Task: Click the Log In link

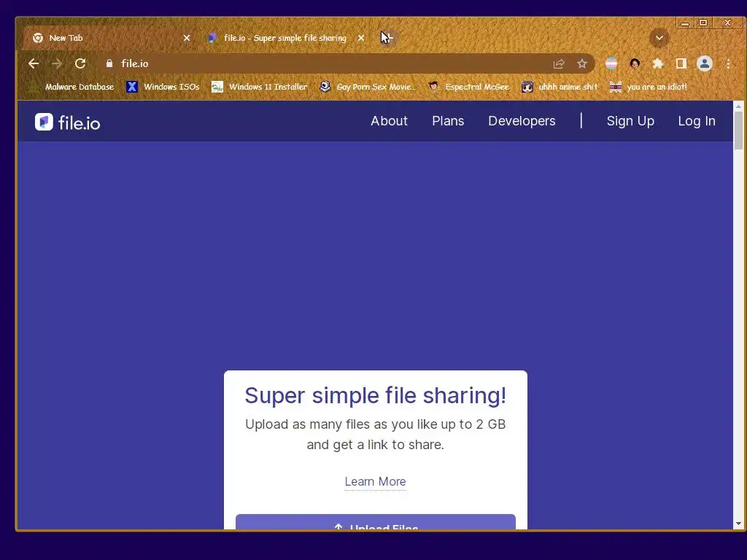Action: point(697,121)
